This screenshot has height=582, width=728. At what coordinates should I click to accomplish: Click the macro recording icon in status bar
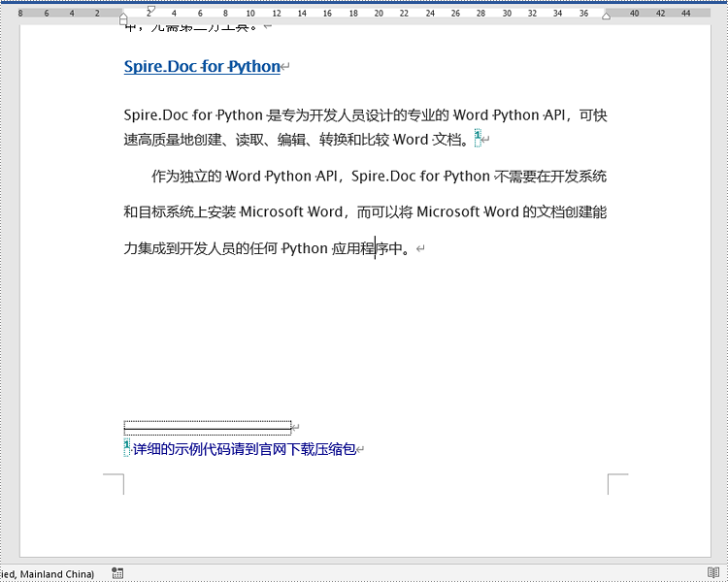117,573
